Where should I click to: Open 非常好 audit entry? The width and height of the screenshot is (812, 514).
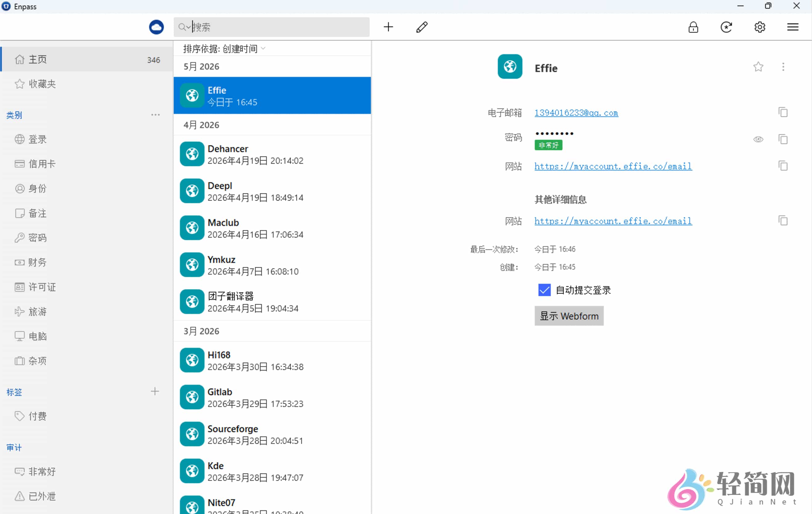pos(87,471)
